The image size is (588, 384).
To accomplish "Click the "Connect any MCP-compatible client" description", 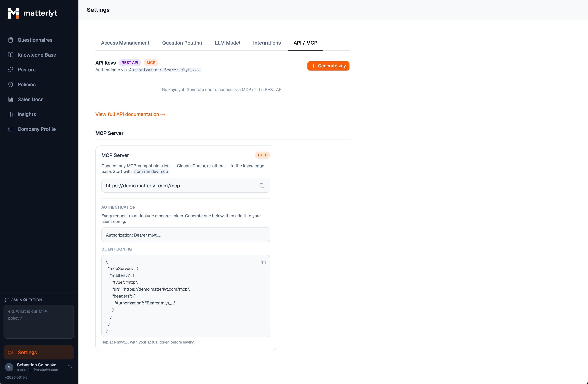I will 183,169.
